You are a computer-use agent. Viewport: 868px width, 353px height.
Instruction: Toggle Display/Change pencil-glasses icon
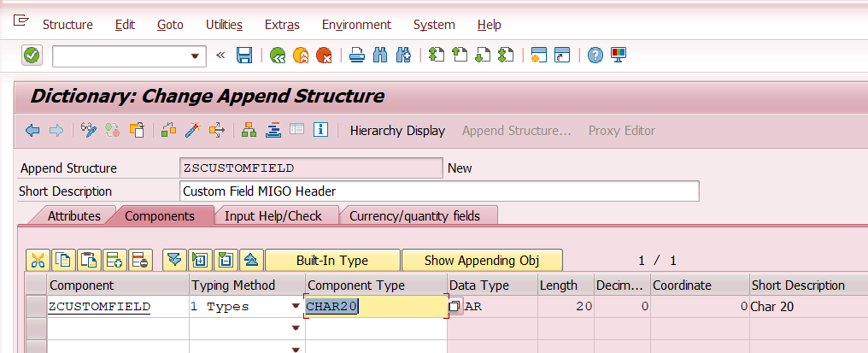(x=89, y=130)
